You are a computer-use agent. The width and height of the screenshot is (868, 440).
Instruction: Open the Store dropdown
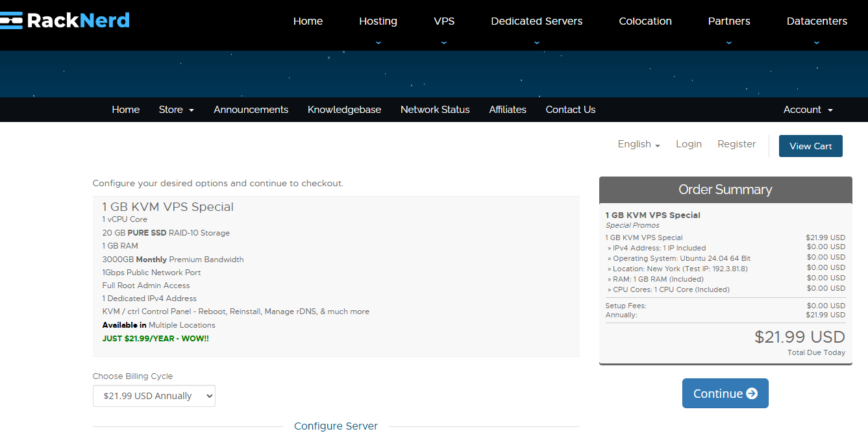point(176,110)
